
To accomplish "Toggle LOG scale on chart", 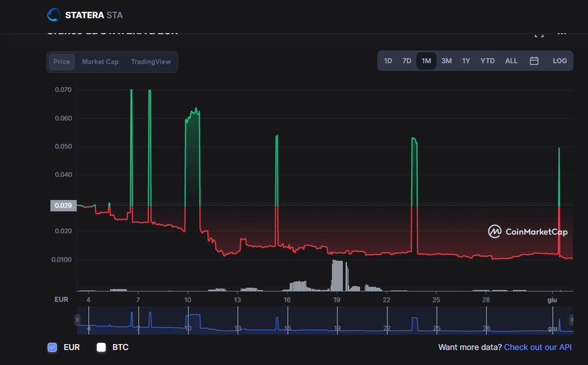I will 559,61.
